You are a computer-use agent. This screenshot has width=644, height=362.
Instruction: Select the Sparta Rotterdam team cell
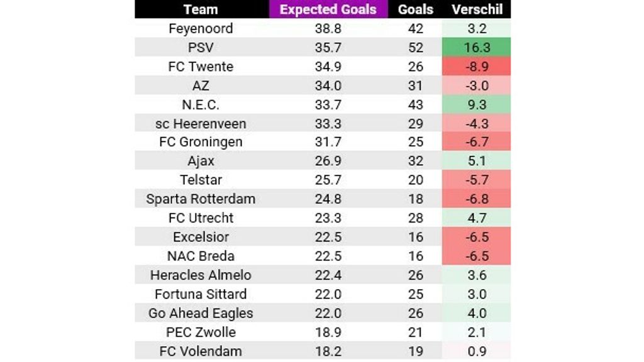[x=201, y=199]
